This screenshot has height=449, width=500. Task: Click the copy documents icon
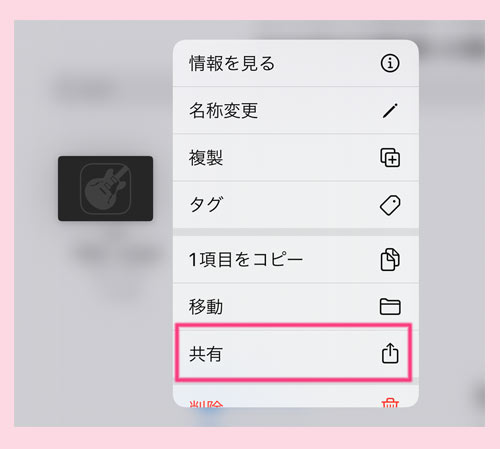(x=390, y=259)
